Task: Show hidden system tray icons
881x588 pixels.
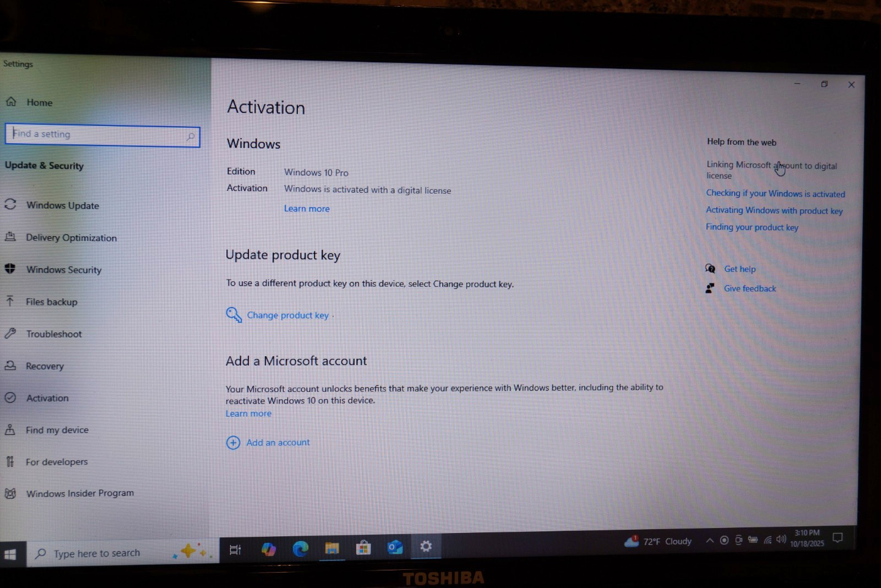Action: (x=710, y=541)
